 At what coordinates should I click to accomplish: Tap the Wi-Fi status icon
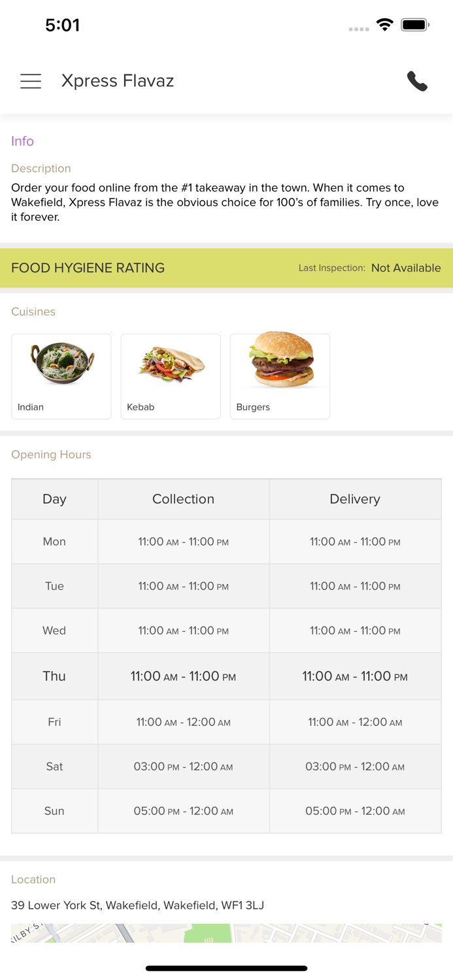pyautogui.click(x=385, y=25)
